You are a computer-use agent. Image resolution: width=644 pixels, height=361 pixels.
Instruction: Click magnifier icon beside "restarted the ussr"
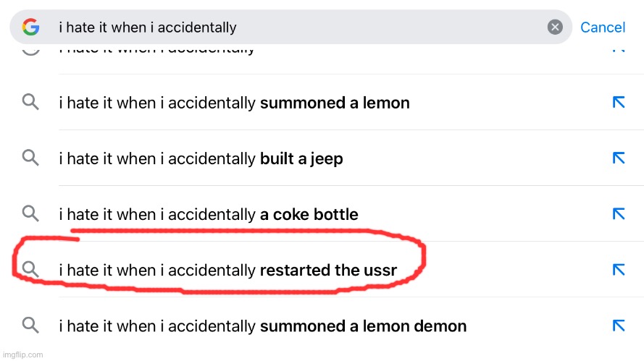pos(30,269)
